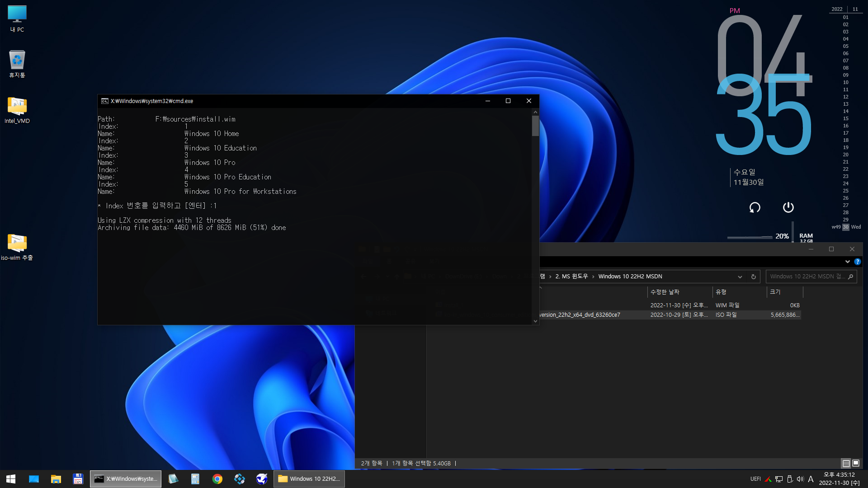Click the cmd window scrollbar down arrow
The image size is (868, 488).
(x=535, y=321)
